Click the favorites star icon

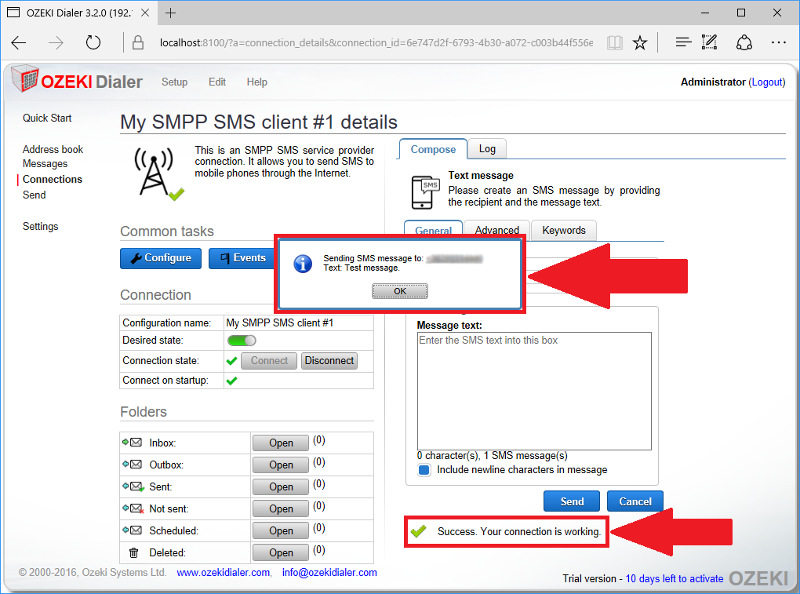pyautogui.click(x=640, y=43)
